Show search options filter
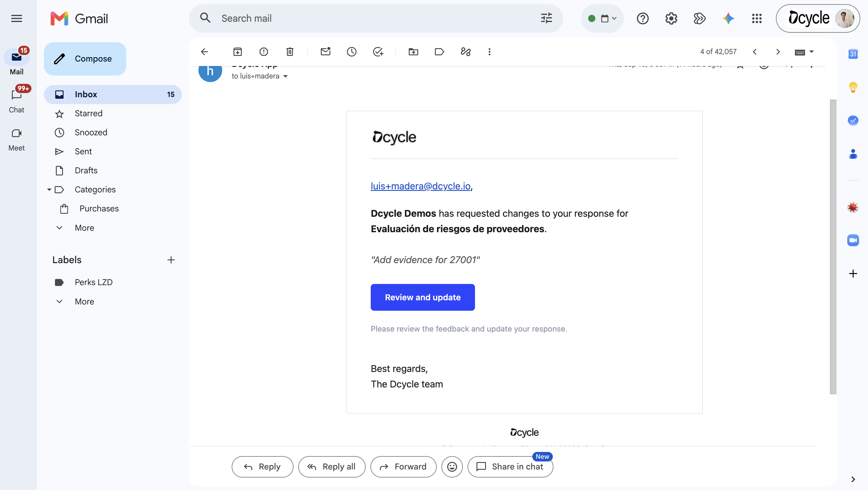The width and height of the screenshot is (868, 490). coord(546,18)
